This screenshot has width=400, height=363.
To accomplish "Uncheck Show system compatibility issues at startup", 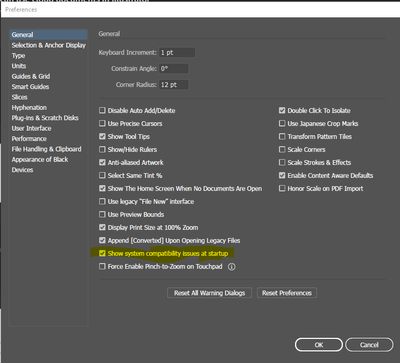I will (x=102, y=253).
